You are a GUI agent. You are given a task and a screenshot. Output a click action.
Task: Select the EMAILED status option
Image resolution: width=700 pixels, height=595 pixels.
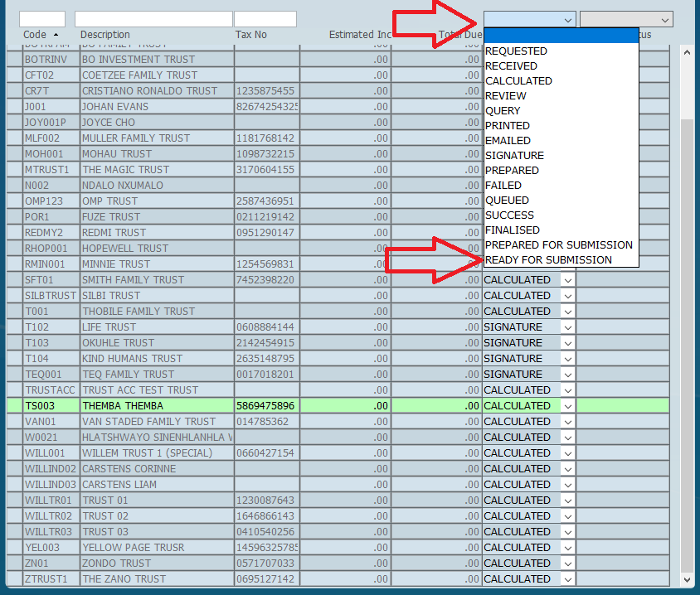point(508,141)
